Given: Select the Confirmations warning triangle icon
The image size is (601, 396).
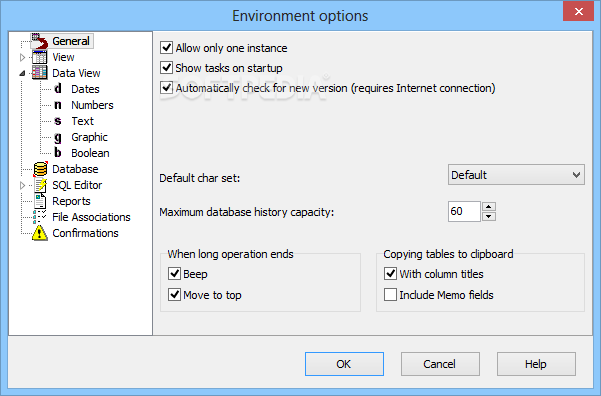Looking at the screenshot, I should [x=40, y=233].
